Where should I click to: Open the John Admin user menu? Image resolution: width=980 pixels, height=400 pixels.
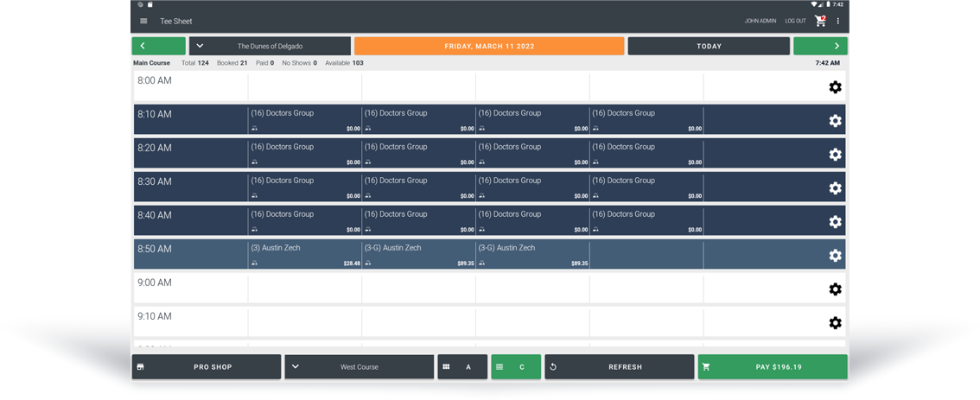tap(760, 21)
